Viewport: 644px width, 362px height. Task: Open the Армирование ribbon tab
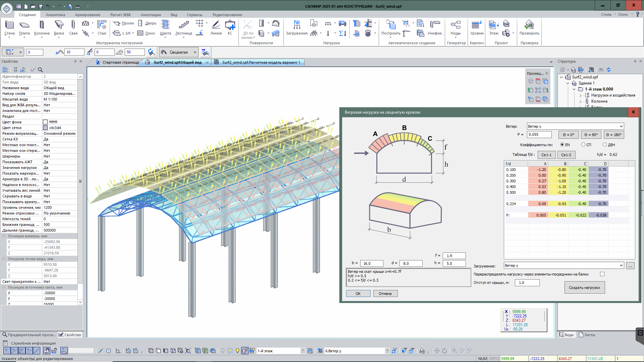88,15
